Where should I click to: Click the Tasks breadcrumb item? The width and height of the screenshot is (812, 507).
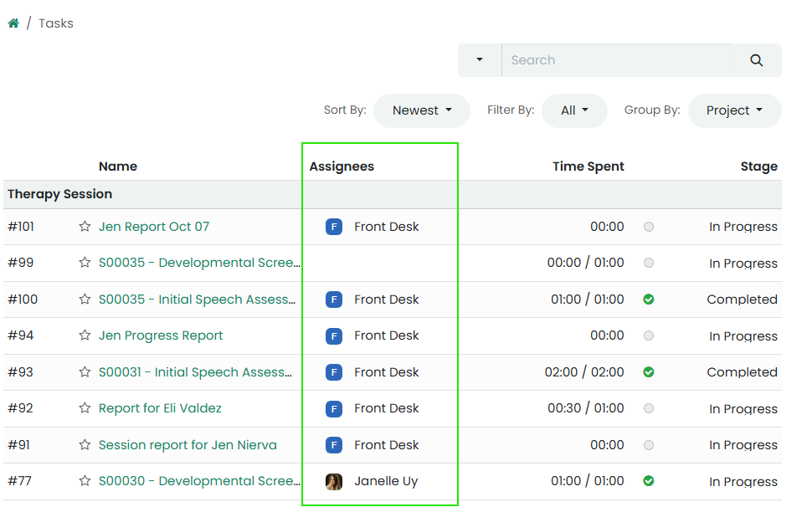pos(56,23)
